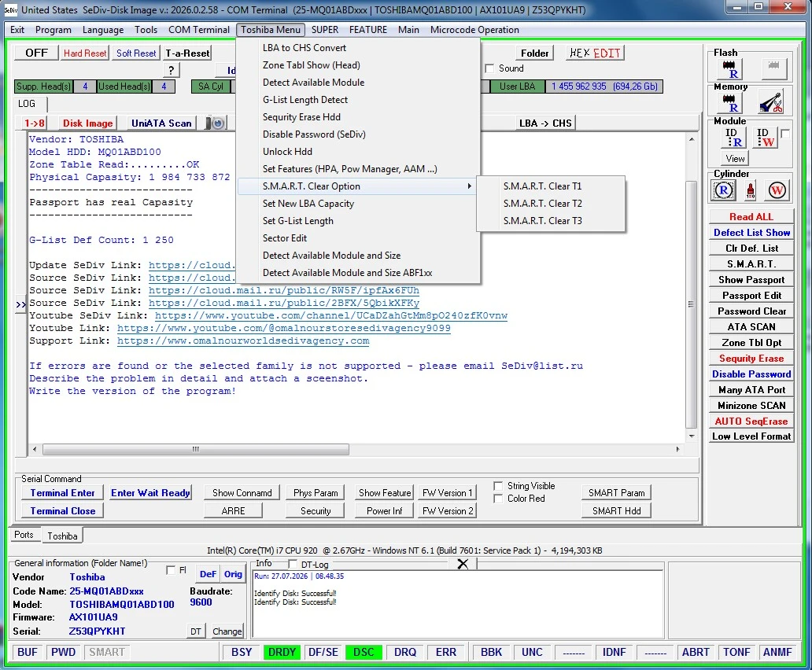Image resolution: width=812 pixels, height=670 pixels.
Task: Click the UniATA Scan button
Action: point(161,123)
